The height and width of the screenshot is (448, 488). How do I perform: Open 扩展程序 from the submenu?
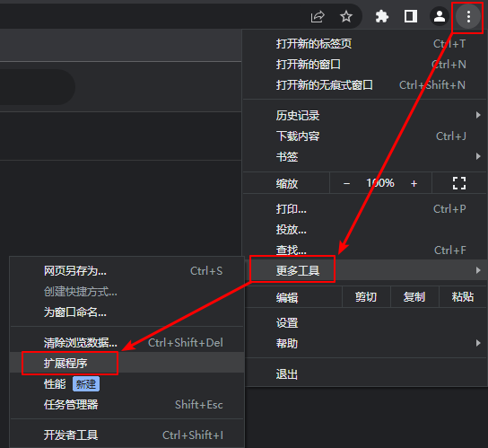coord(127,363)
